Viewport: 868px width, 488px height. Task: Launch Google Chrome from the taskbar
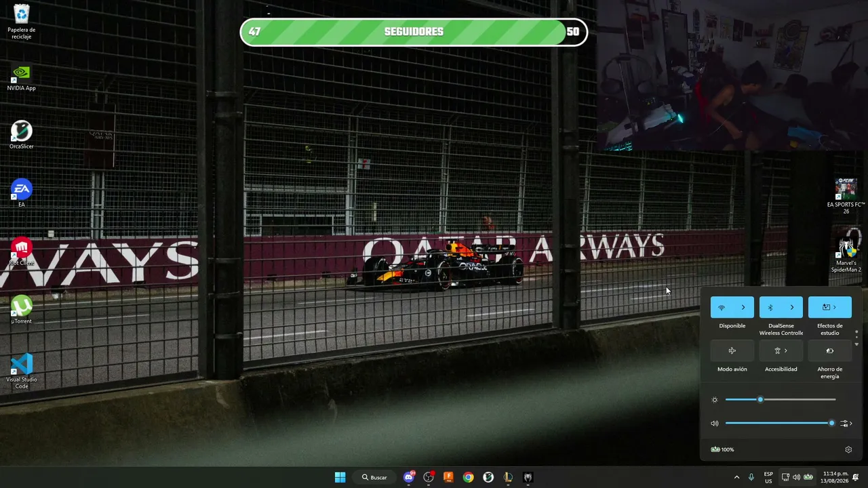468,477
